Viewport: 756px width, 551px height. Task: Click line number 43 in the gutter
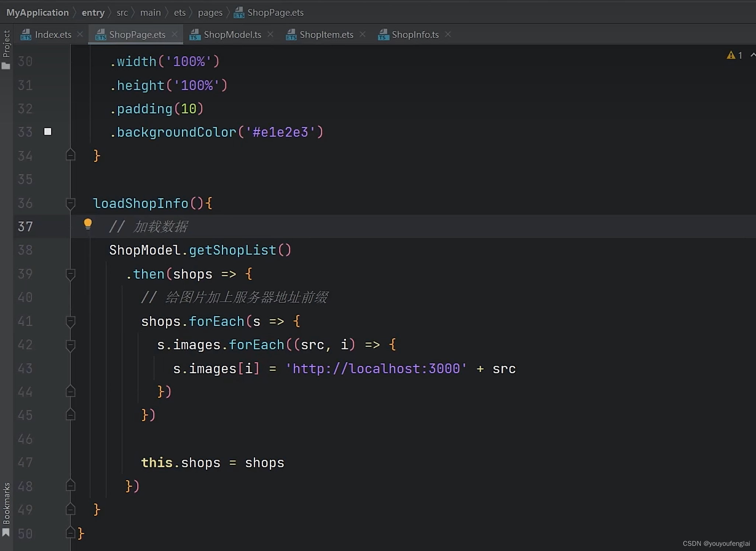25,369
